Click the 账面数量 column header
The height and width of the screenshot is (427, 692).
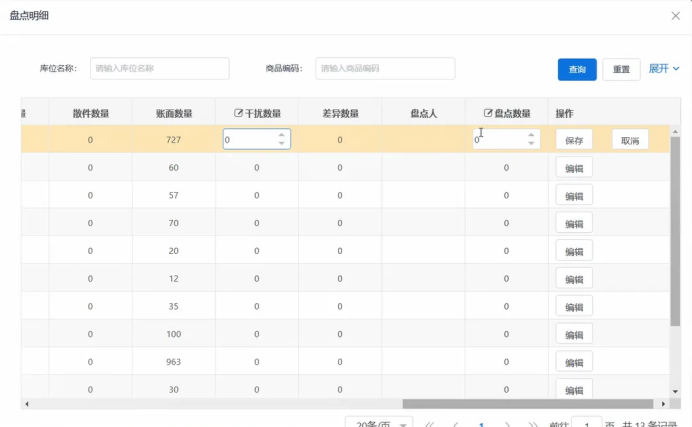point(174,113)
